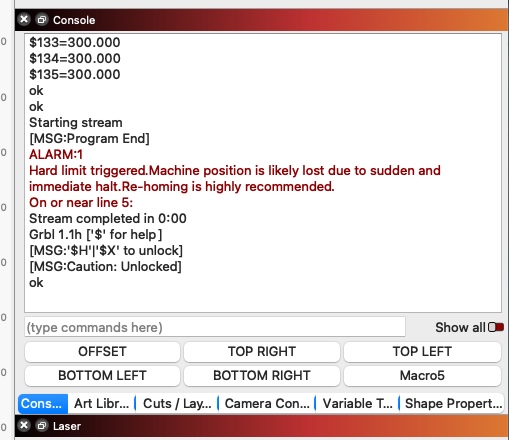
Task: Open the Art Library tab
Action: point(101,404)
